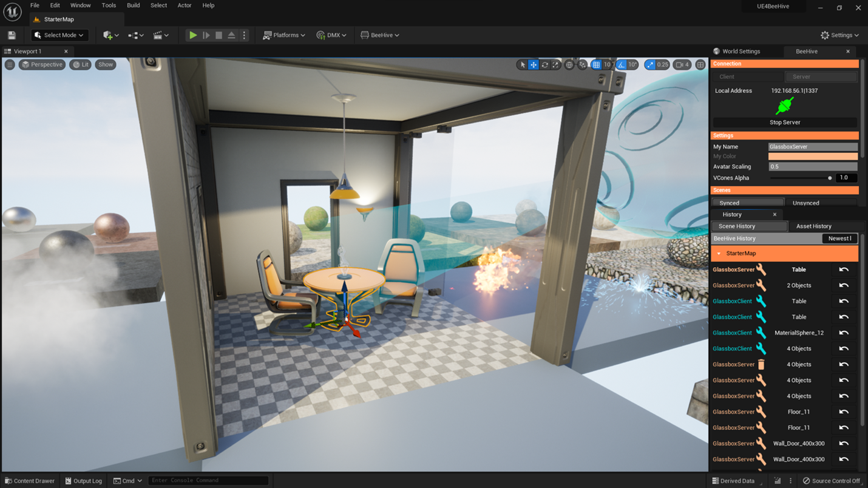Open the BeeHive toolbar dropdown

tap(380, 35)
